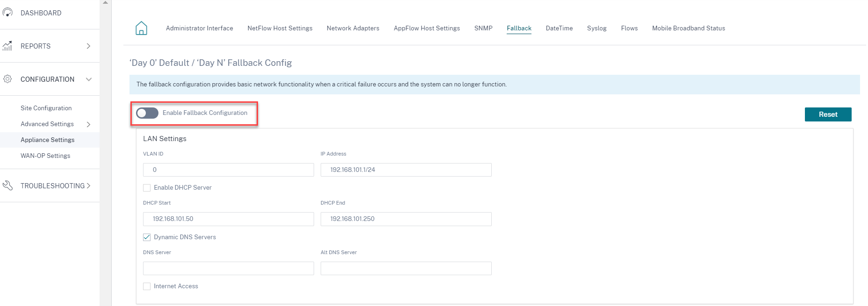Image resolution: width=868 pixels, height=306 pixels.
Task: Click the Reset button
Action: 828,114
